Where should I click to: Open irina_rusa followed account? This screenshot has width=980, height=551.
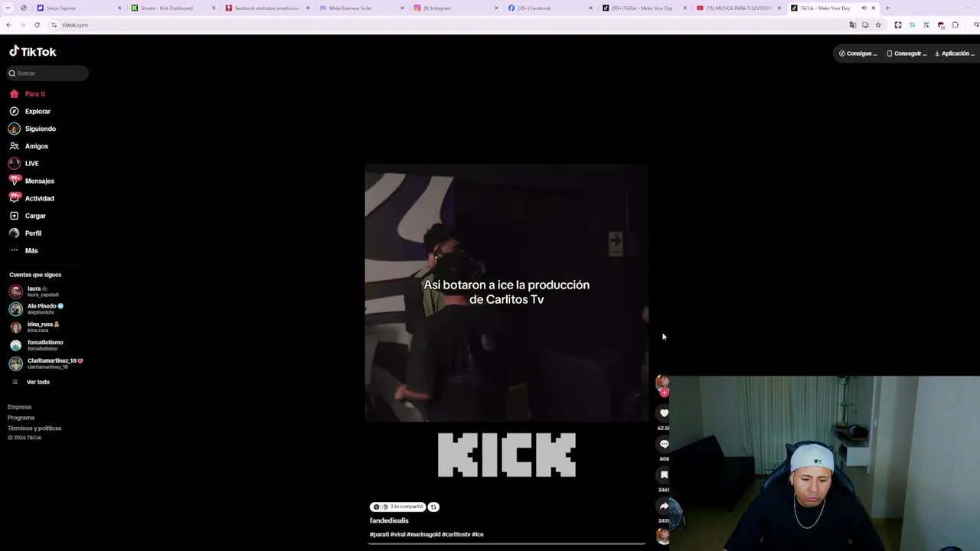(x=35, y=327)
